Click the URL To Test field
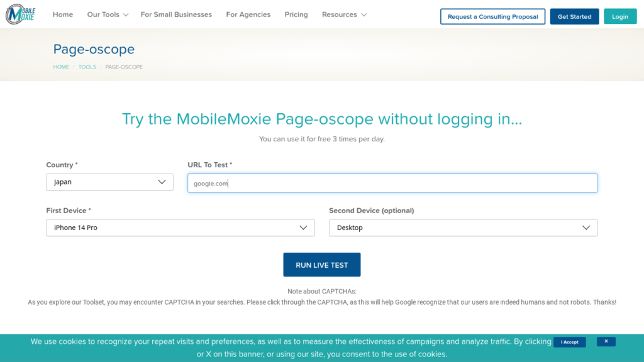Screen dimensions: 644x362 pos(392,183)
